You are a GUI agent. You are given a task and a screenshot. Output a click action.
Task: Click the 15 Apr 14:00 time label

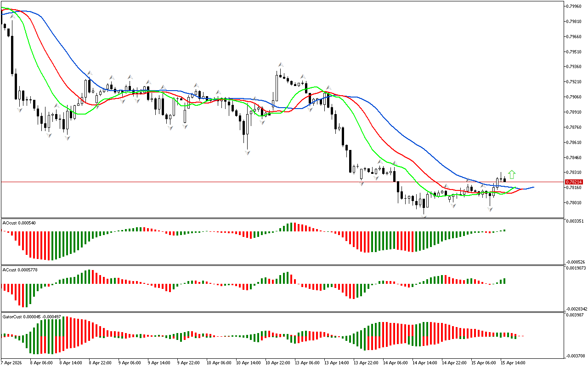tap(513, 362)
